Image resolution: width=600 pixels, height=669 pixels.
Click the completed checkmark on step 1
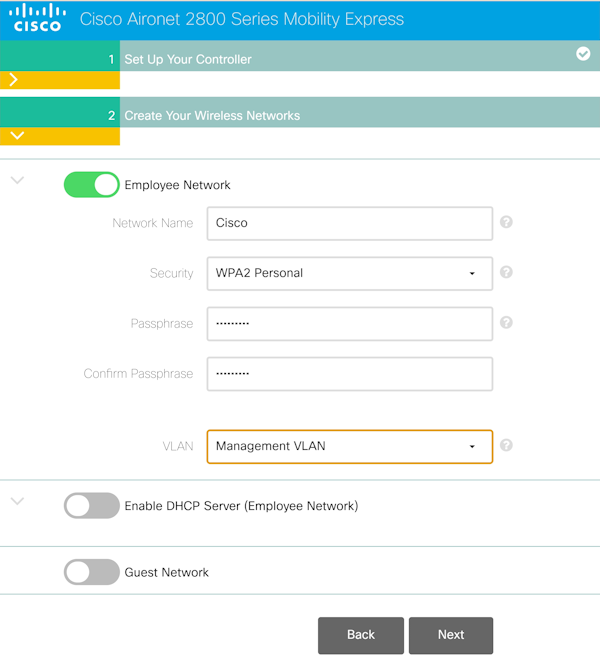click(x=583, y=54)
